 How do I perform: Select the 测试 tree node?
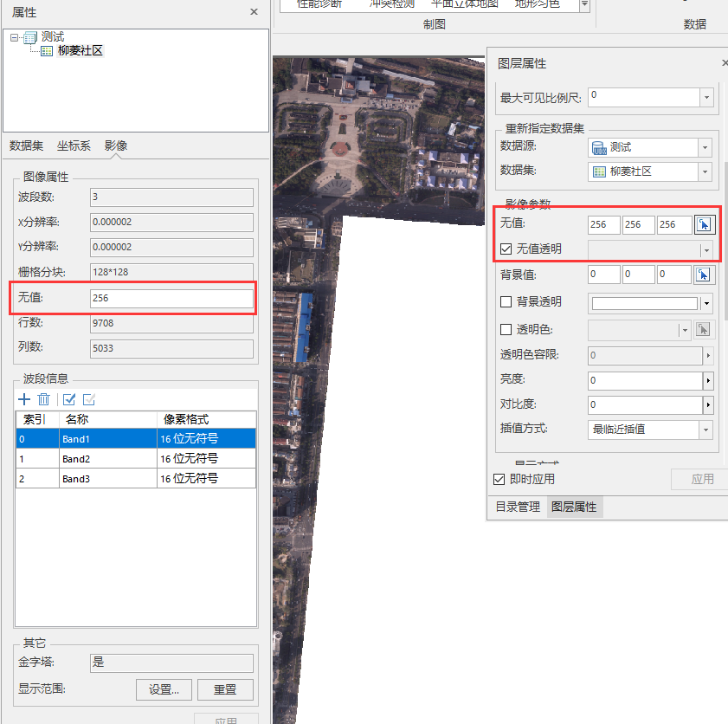(x=53, y=36)
